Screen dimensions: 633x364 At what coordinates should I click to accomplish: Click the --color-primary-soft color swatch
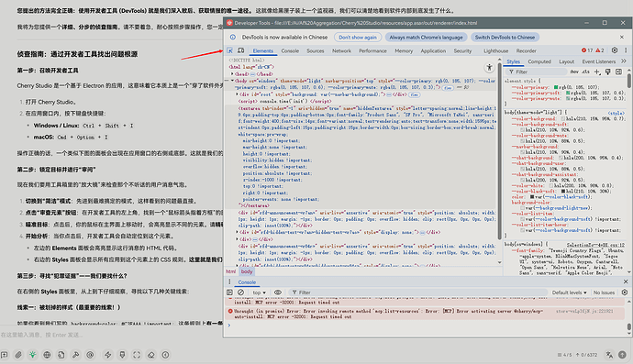(x=568, y=93)
